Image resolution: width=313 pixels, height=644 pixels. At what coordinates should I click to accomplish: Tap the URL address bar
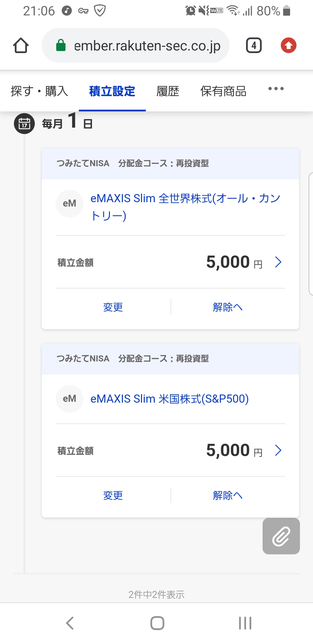[x=147, y=46]
